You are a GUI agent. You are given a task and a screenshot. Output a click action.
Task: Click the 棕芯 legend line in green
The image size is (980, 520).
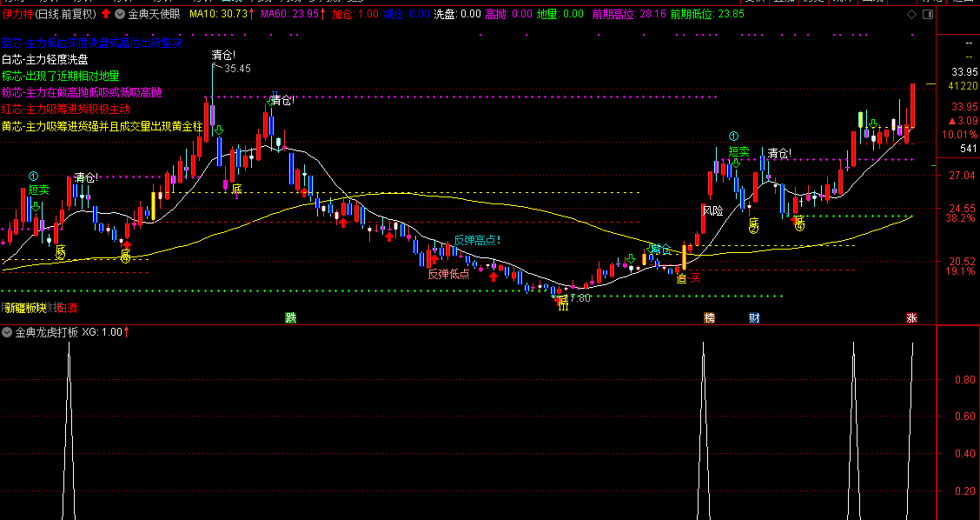[60, 76]
